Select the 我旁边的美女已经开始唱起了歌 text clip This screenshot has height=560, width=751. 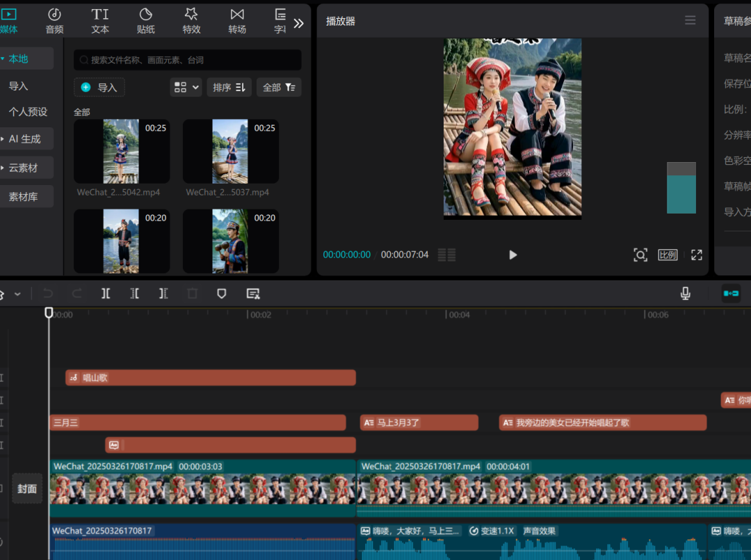coord(602,422)
